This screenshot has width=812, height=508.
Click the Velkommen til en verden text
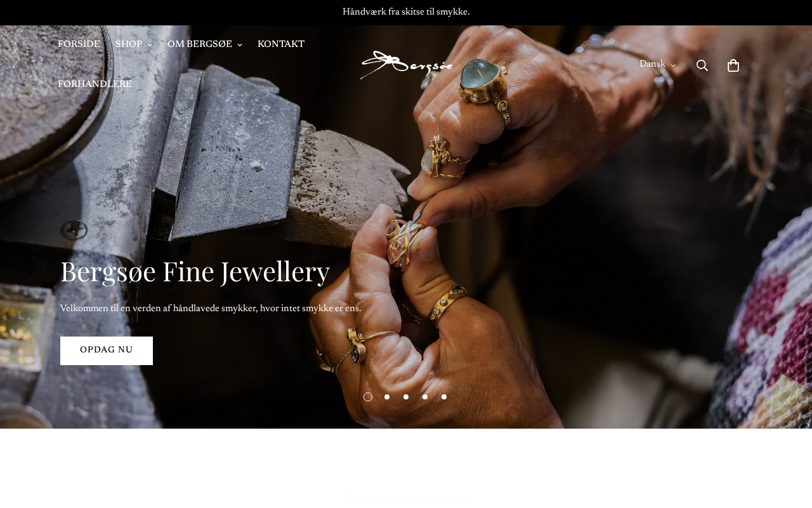211,309
